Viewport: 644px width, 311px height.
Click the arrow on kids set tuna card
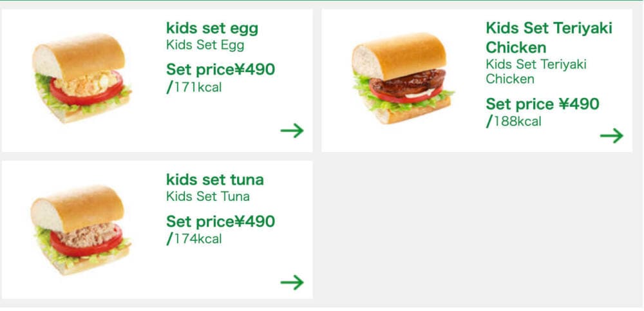coord(292,282)
